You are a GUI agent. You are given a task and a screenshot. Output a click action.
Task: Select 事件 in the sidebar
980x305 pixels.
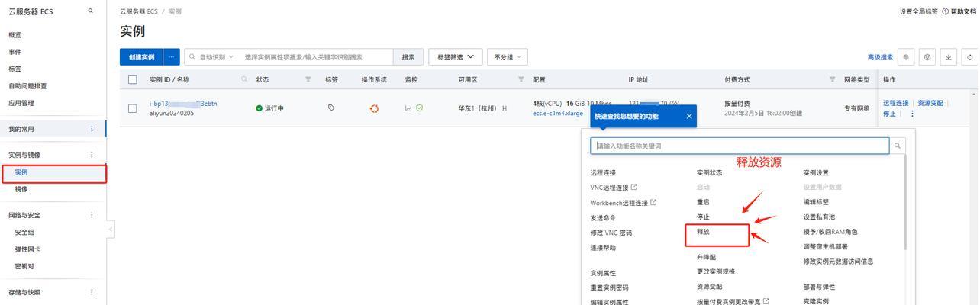point(15,52)
